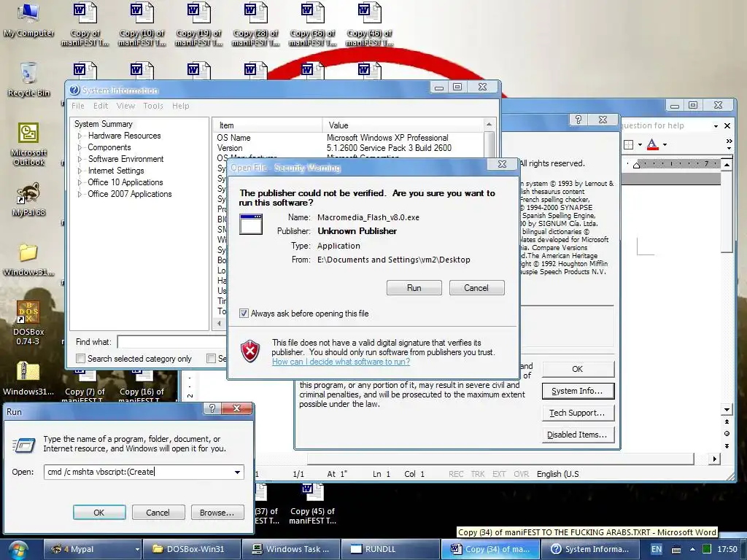Click the Word borders toolbar icon

pos(628,144)
